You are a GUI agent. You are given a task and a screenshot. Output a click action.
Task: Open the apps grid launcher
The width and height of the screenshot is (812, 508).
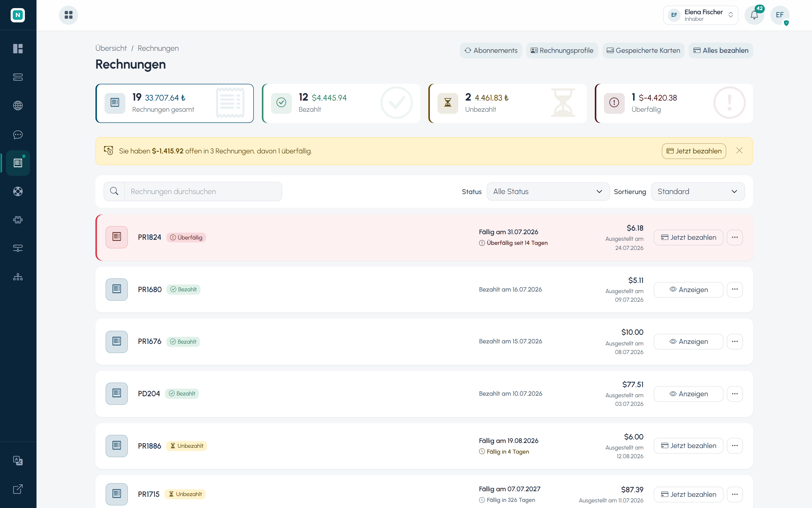(69, 15)
